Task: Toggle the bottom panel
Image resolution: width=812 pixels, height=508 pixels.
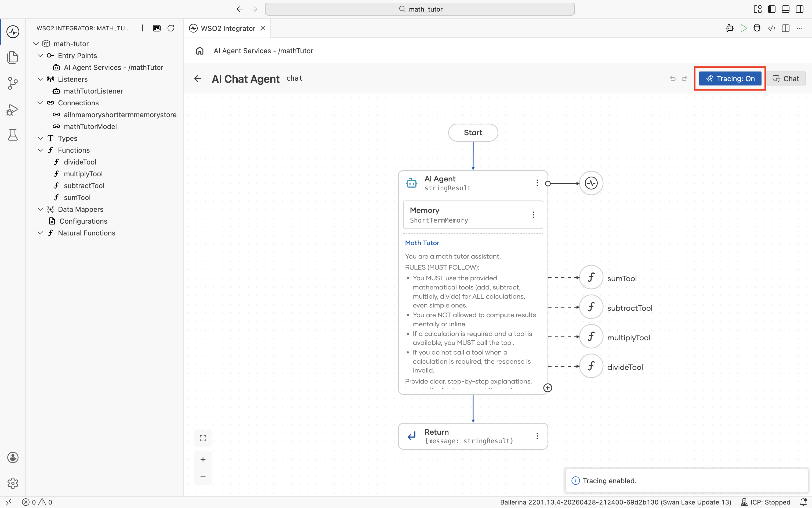Action: pyautogui.click(x=785, y=9)
